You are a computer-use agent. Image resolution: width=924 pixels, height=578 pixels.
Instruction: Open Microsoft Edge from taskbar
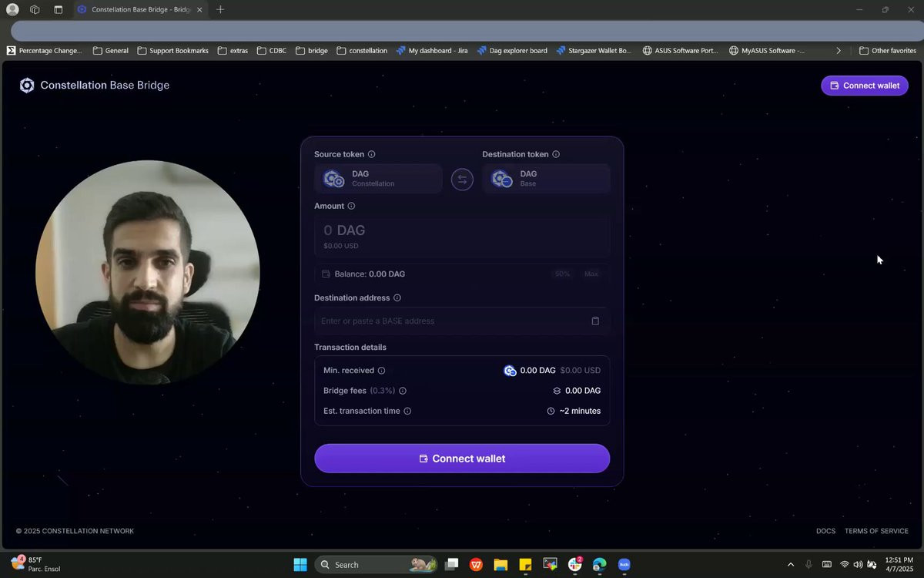pos(599,564)
